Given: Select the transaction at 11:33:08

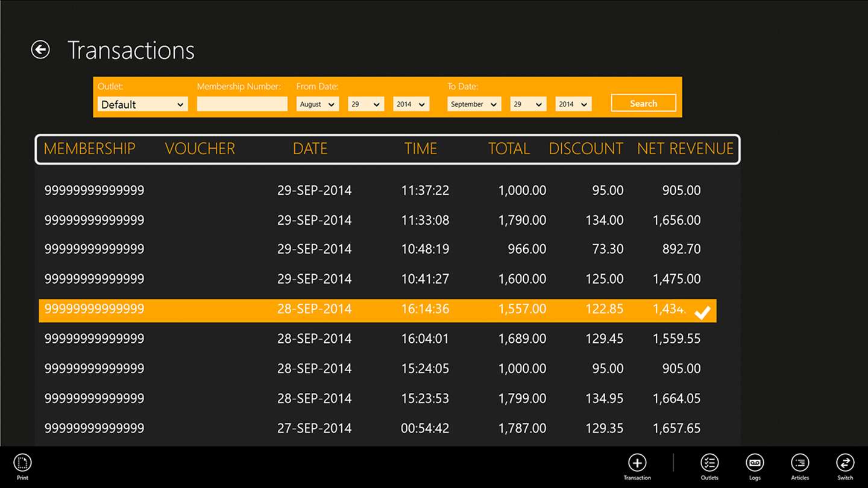Looking at the screenshot, I should tap(378, 221).
